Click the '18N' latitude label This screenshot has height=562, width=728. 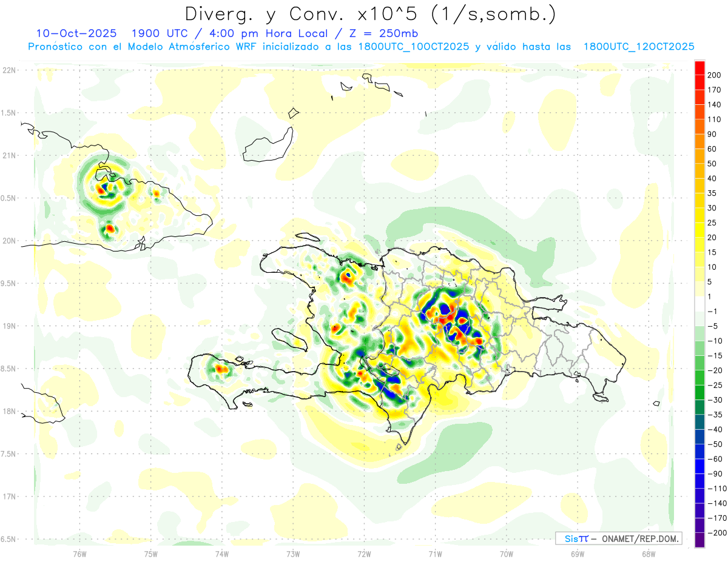8,411
